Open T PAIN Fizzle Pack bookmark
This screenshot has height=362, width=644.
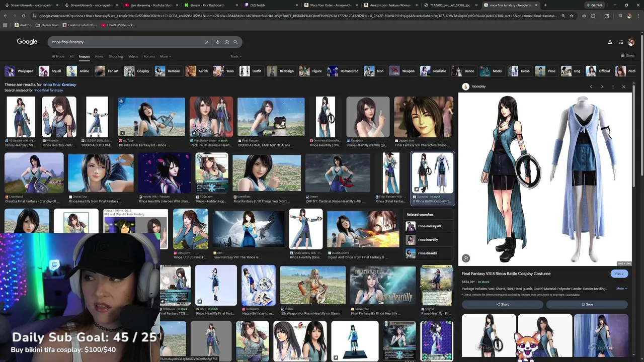[118, 25]
